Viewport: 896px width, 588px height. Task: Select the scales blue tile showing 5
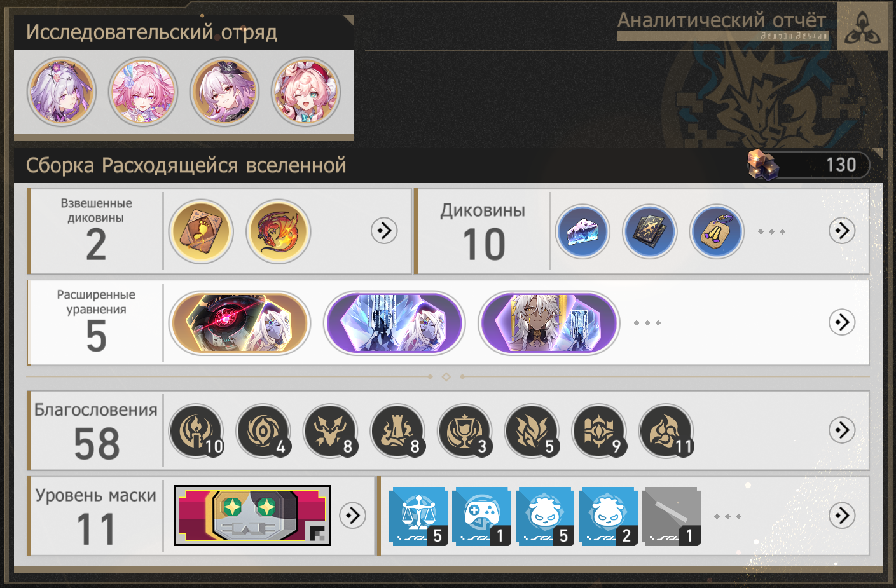pos(418,516)
